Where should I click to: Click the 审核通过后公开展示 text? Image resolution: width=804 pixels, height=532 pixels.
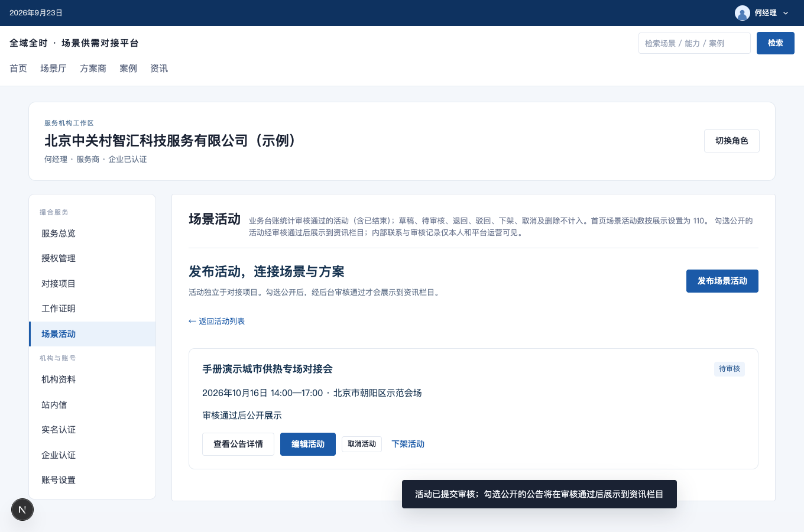pyautogui.click(x=242, y=416)
